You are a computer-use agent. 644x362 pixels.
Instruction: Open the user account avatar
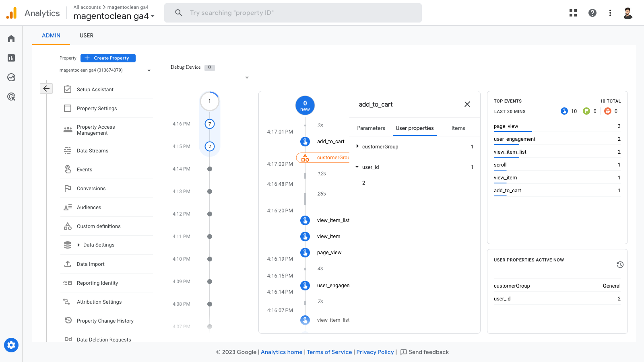click(x=628, y=13)
